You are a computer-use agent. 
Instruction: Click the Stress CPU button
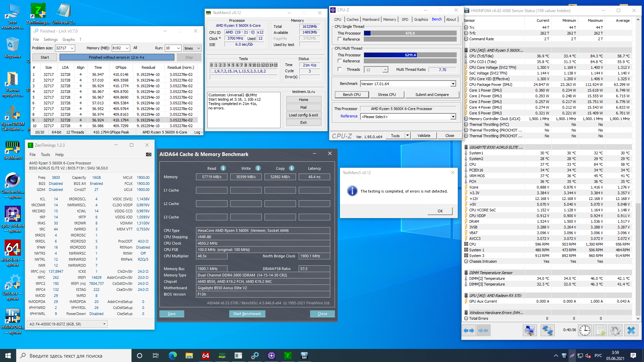(387, 95)
